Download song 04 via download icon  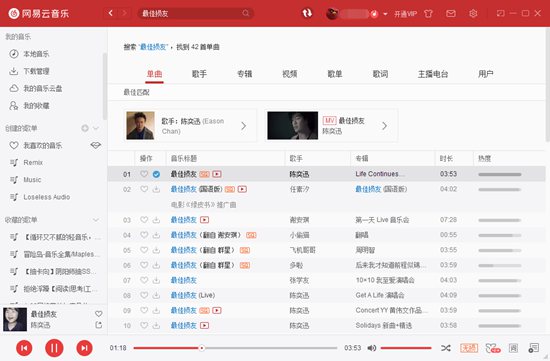pyautogui.click(x=156, y=235)
